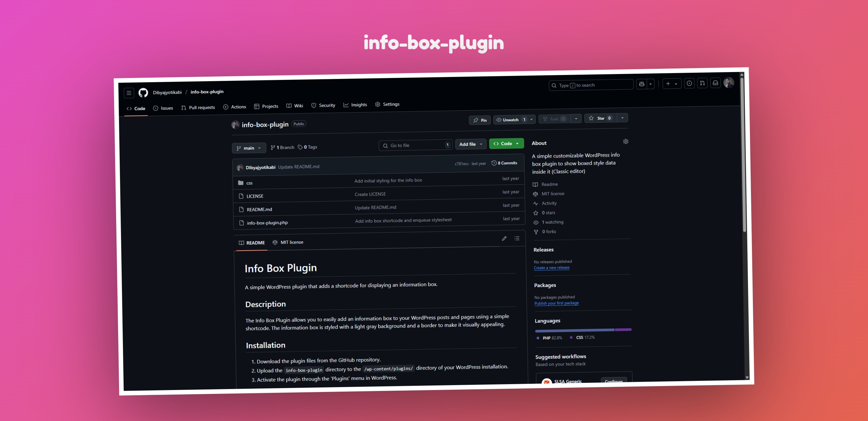Open MIT license link in About
Viewport: 868px width, 421px height.
tap(548, 194)
